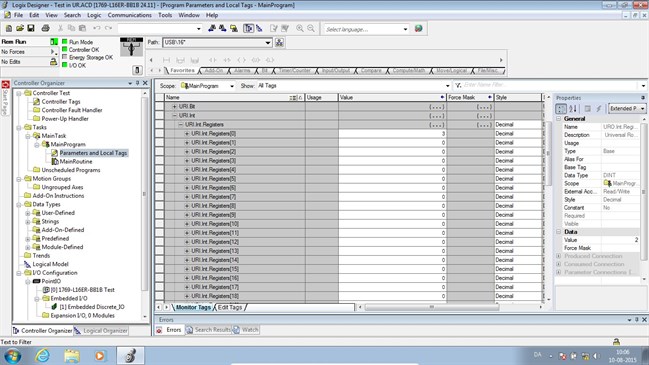Select MainRoutine in Controller Organizer

coord(76,161)
